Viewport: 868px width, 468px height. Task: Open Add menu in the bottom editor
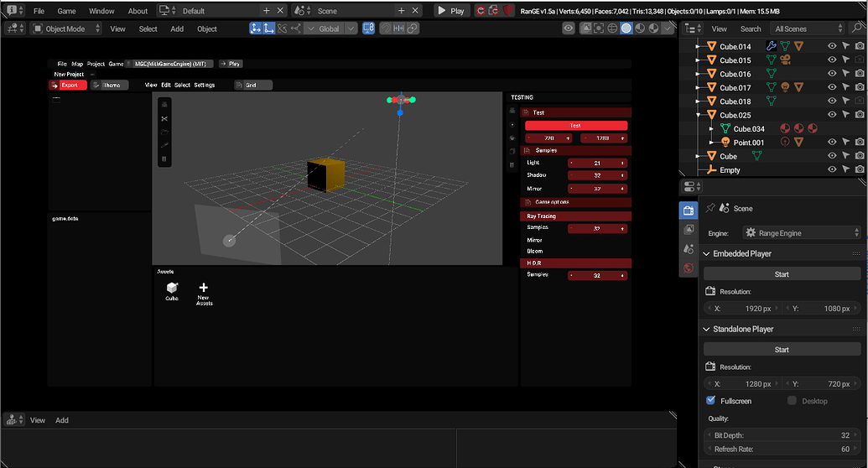pos(62,420)
